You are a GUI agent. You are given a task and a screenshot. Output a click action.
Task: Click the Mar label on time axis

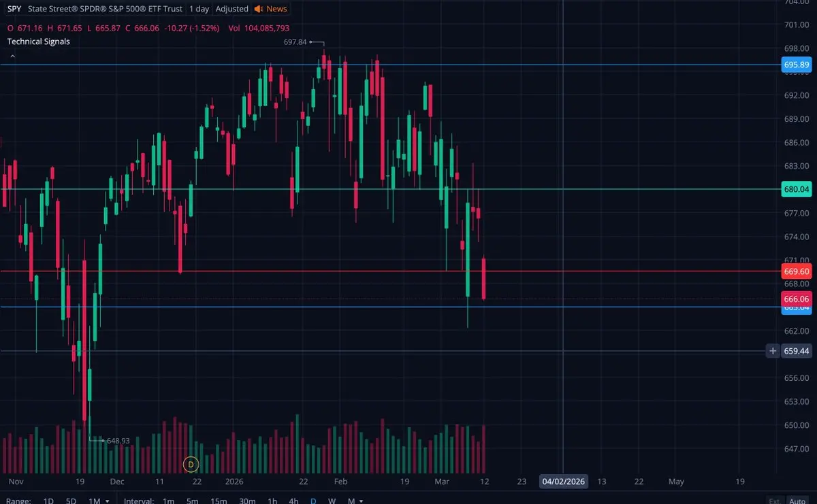coord(443,482)
